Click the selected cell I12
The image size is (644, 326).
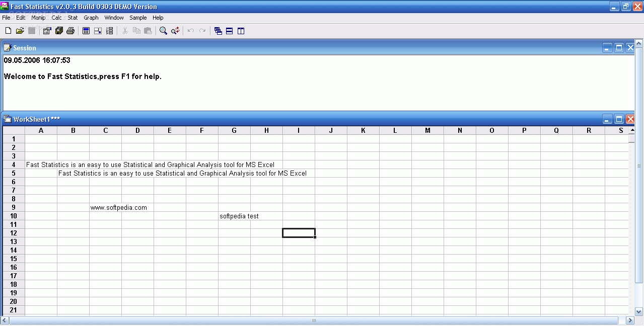click(299, 233)
